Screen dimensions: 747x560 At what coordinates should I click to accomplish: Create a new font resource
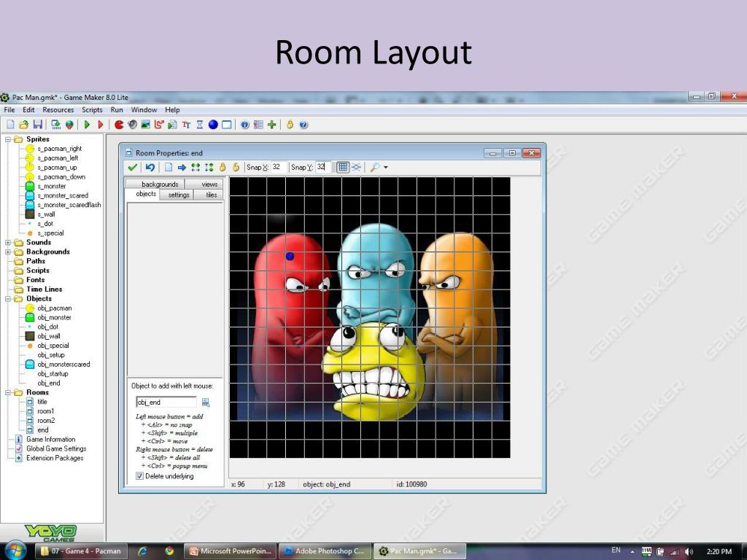[186, 125]
